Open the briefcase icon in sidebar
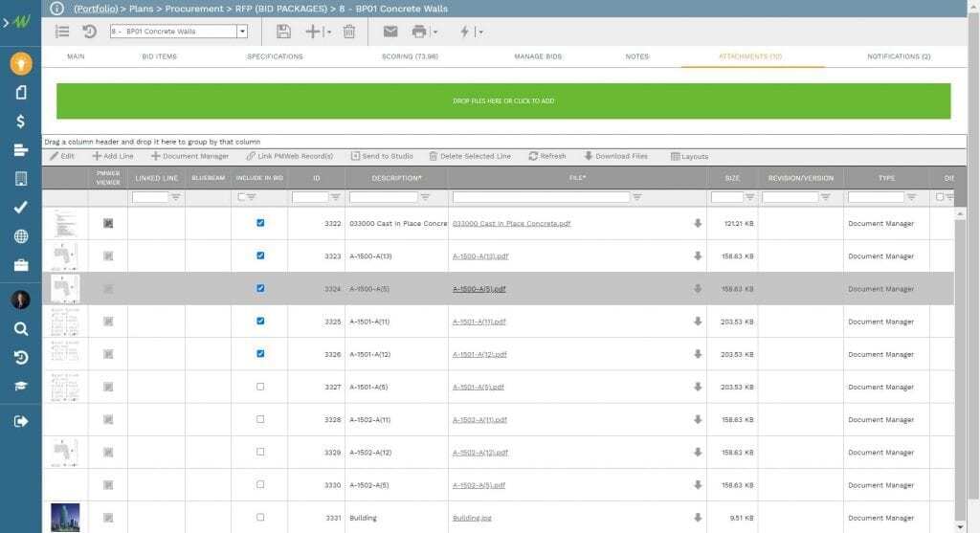This screenshot has height=533, width=980. coord(20,265)
